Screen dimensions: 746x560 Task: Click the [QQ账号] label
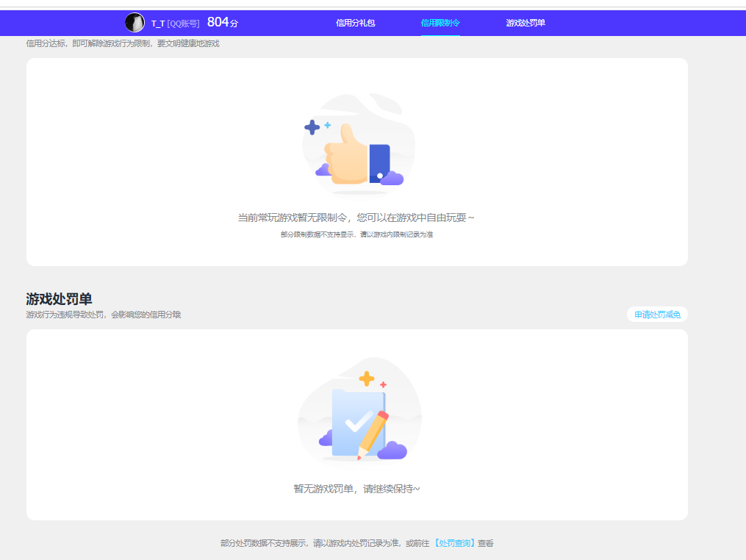click(183, 24)
